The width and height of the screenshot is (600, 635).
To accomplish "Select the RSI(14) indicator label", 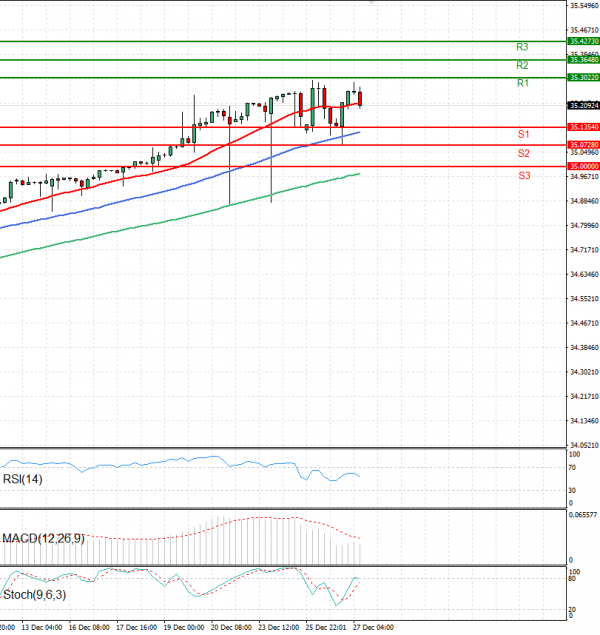I will [23, 478].
